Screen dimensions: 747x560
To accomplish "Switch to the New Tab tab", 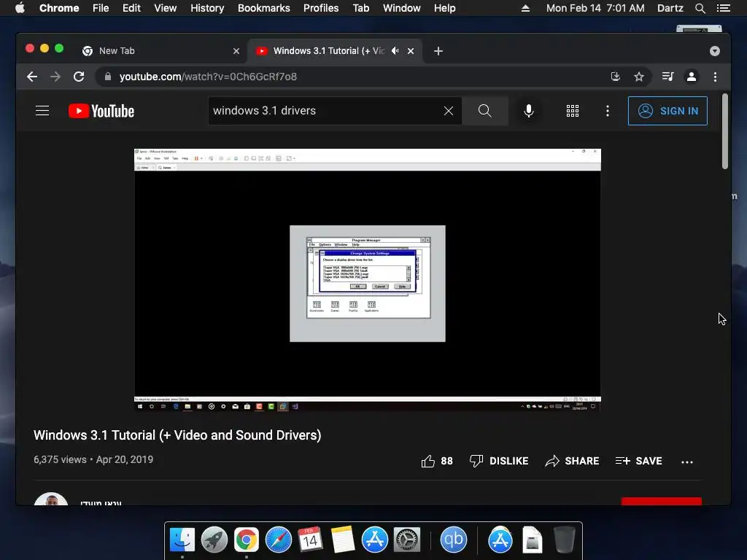I will click(x=162, y=51).
